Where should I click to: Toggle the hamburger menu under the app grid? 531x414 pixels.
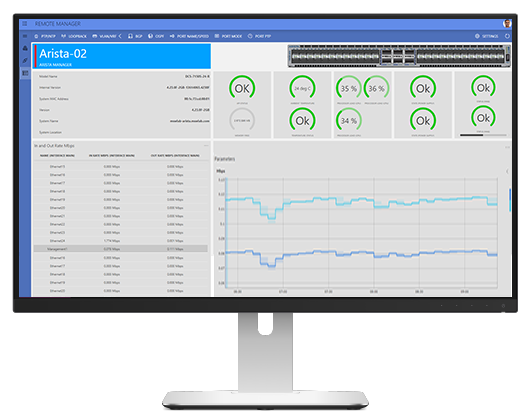tap(25, 36)
